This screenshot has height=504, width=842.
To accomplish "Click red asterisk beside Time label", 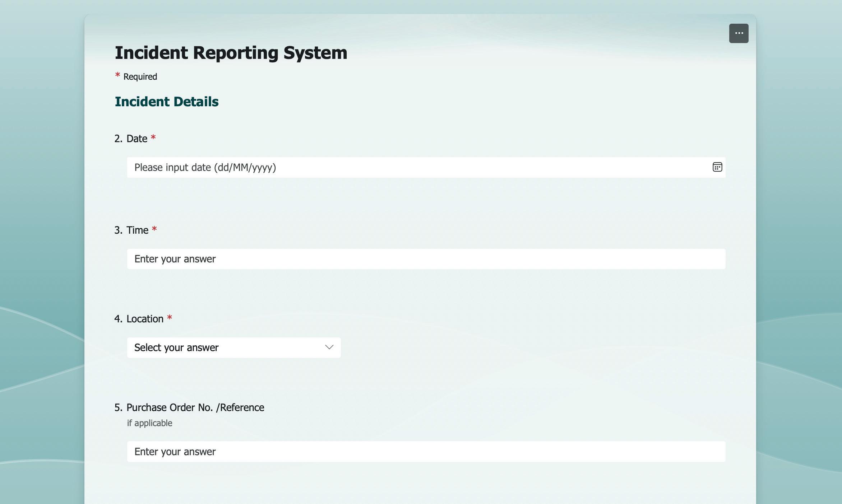I will click(154, 229).
